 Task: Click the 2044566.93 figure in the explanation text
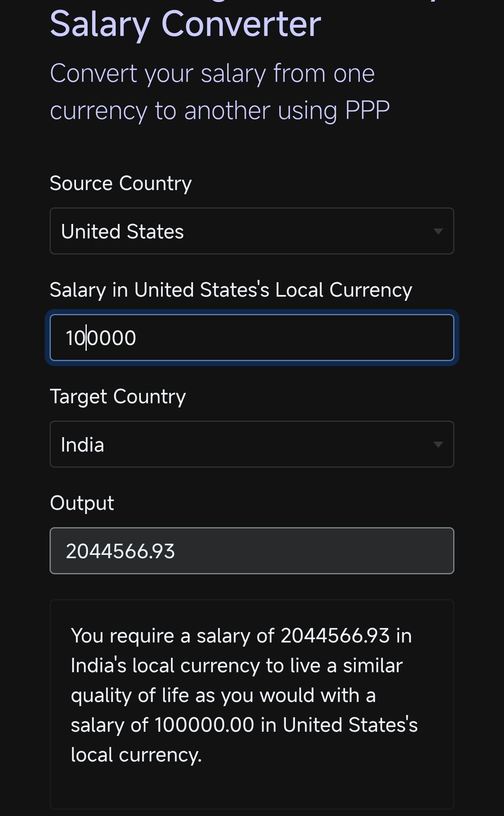(335, 635)
